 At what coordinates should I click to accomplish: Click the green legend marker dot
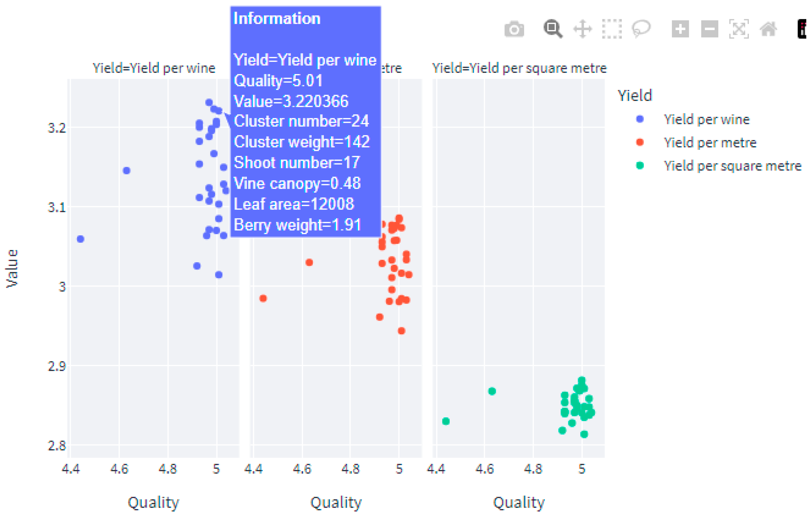(640, 166)
